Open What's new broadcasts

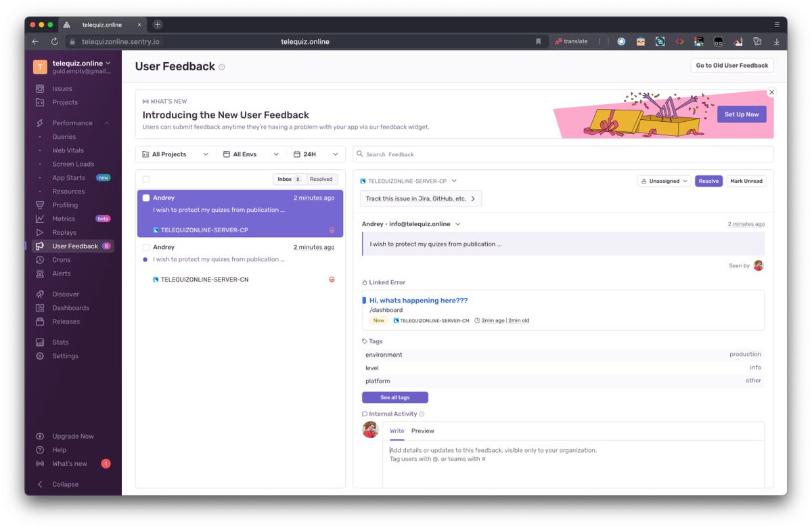pyautogui.click(x=70, y=464)
